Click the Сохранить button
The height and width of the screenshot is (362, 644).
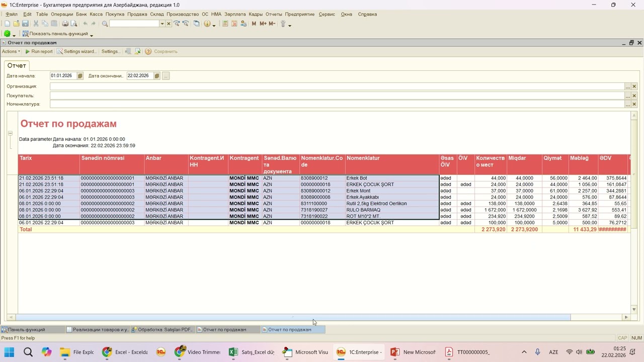pos(166,51)
